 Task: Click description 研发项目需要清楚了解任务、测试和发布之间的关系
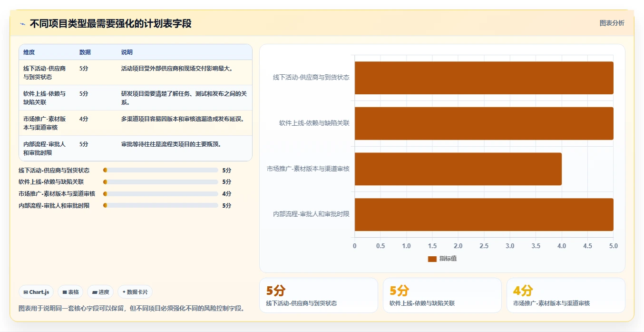(184, 98)
